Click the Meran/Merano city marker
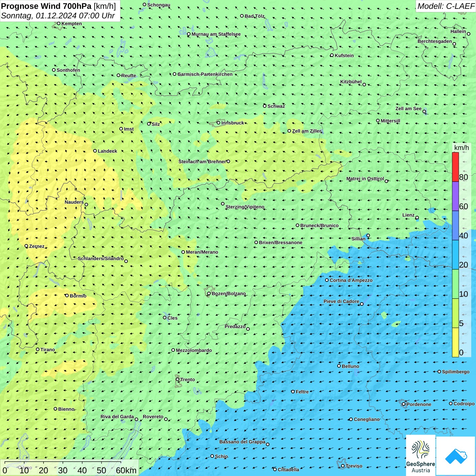This screenshot has width=476, height=476. point(183,252)
